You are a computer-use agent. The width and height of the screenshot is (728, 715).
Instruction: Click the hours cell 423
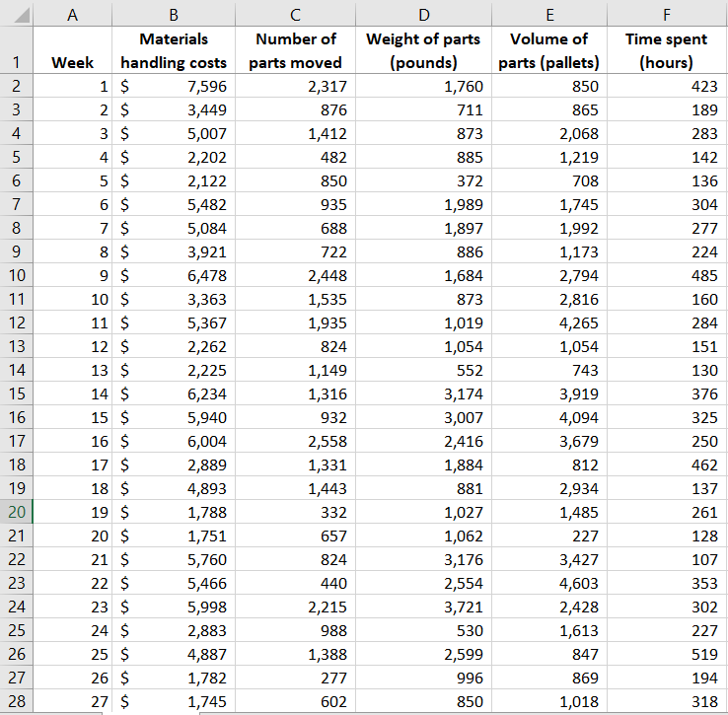[667, 86]
